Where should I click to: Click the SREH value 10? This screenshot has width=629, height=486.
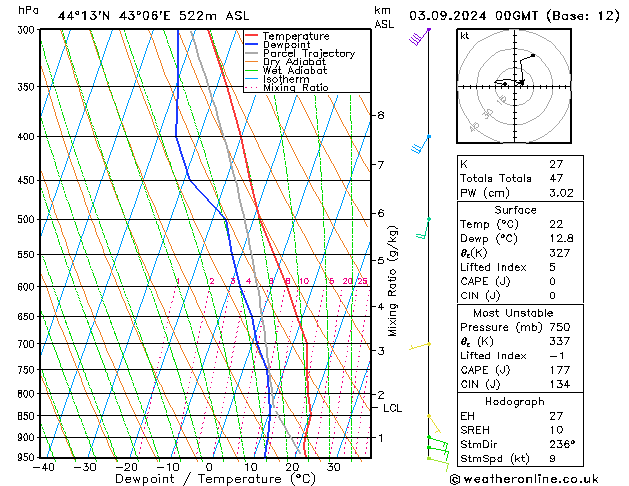click(x=556, y=430)
